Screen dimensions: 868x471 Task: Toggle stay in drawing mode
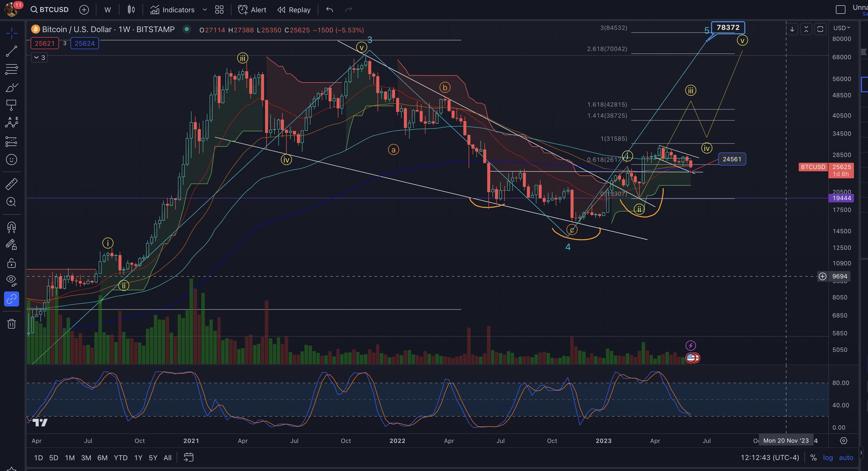coord(11,245)
